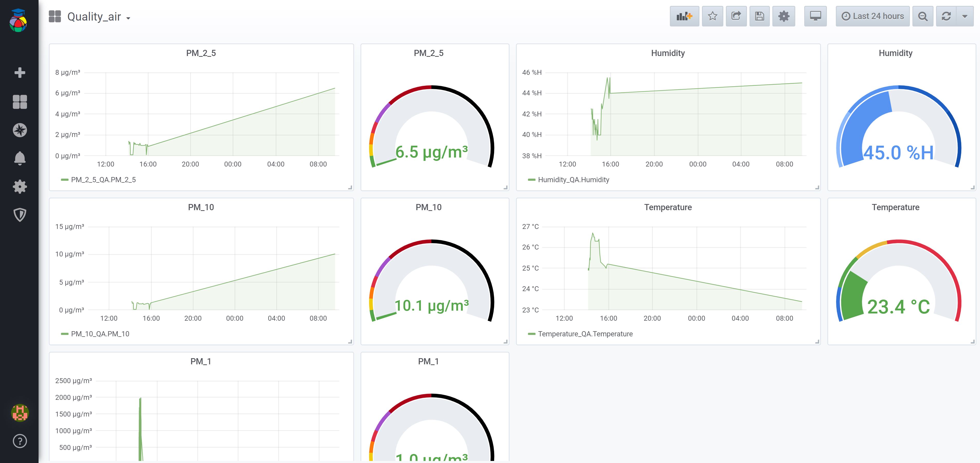This screenshot has height=463, width=980.
Task: Cycle view mode with monitor icon
Action: pyautogui.click(x=815, y=16)
